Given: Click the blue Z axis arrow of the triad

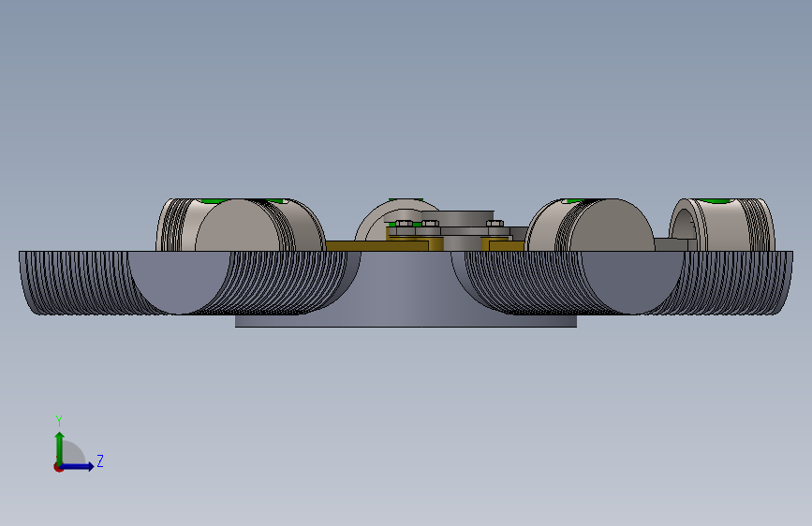Looking at the screenshot, I should tap(78, 466).
